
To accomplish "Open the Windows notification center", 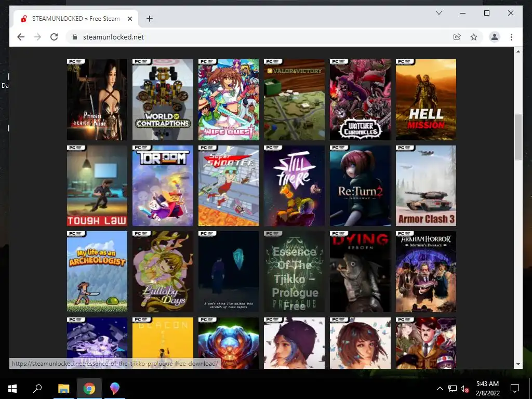I will [x=515, y=389].
